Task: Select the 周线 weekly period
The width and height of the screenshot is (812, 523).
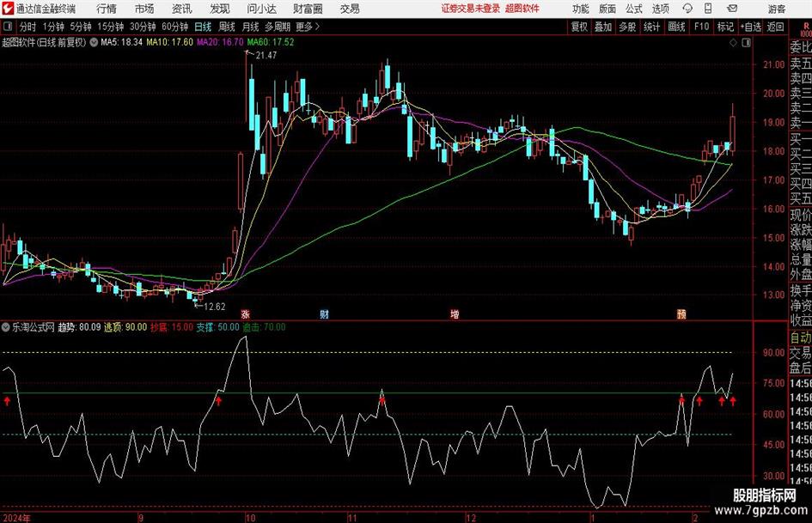Action: (227, 27)
